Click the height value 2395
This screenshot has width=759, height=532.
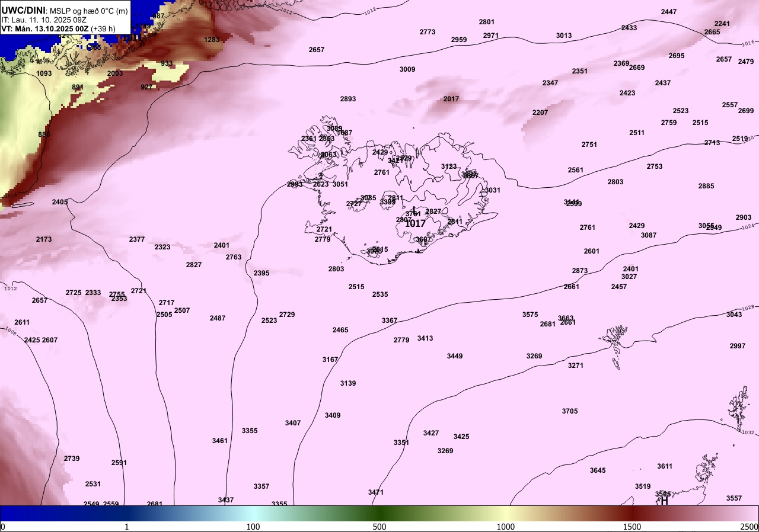261,273
